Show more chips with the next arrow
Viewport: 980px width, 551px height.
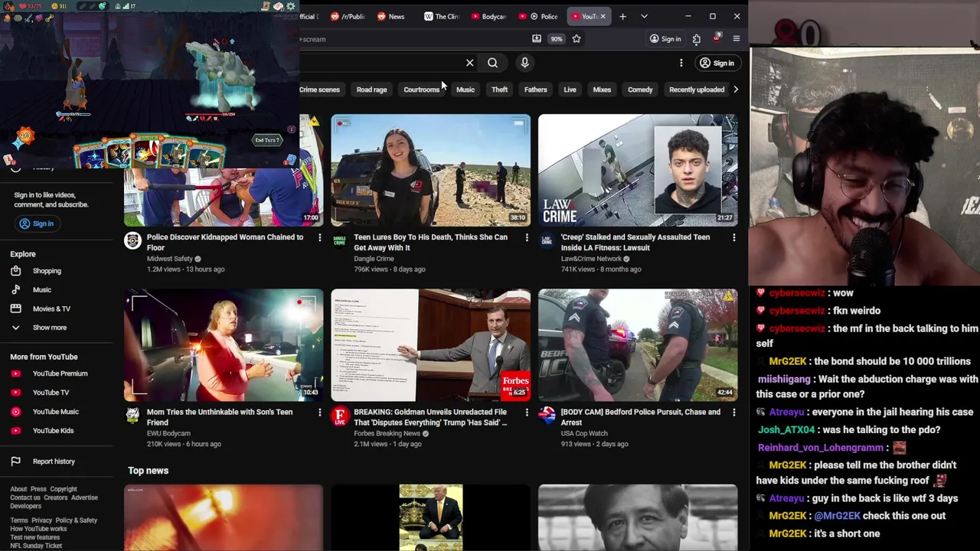[736, 90]
